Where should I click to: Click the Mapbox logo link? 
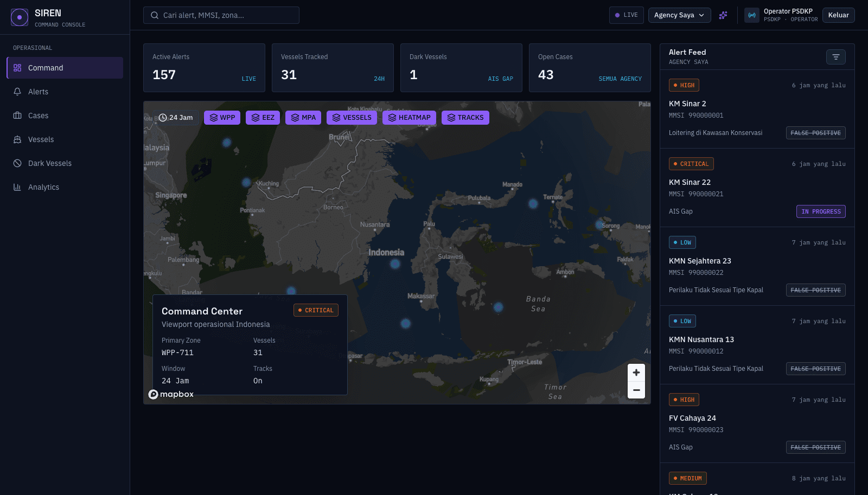[x=171, y=394]
